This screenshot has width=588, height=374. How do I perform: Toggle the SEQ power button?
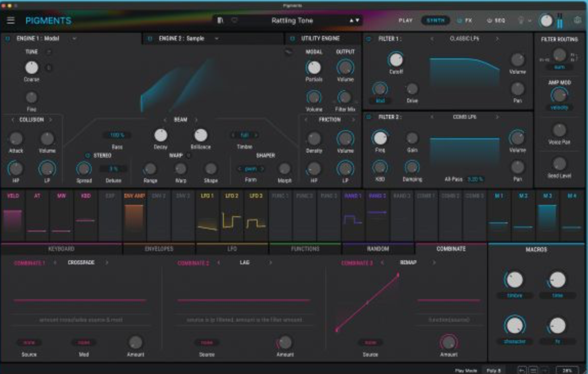click(489, 20)
